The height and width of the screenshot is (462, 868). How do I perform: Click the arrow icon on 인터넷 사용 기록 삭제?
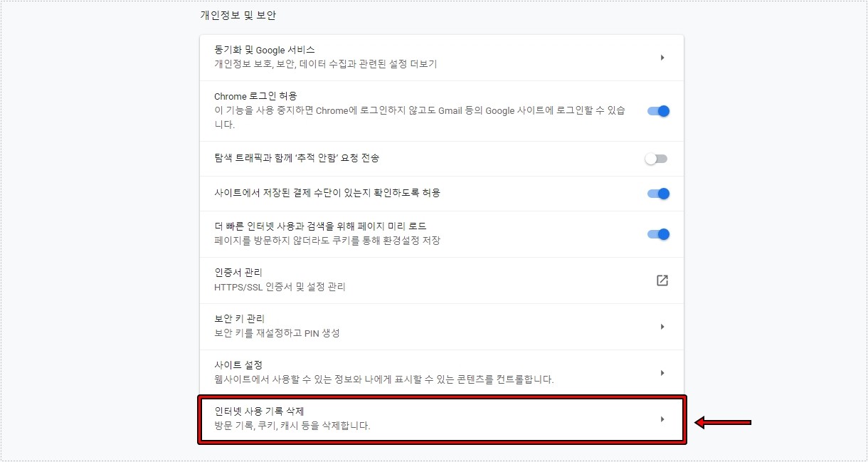[662, 418]
